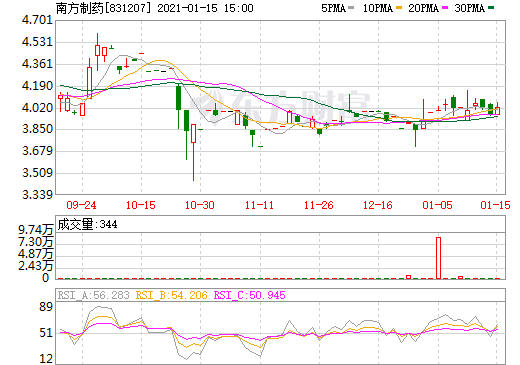520x365 pixels.
Task: Click the RSI_A:56.283 indicator label
Action: pos(93,295)
